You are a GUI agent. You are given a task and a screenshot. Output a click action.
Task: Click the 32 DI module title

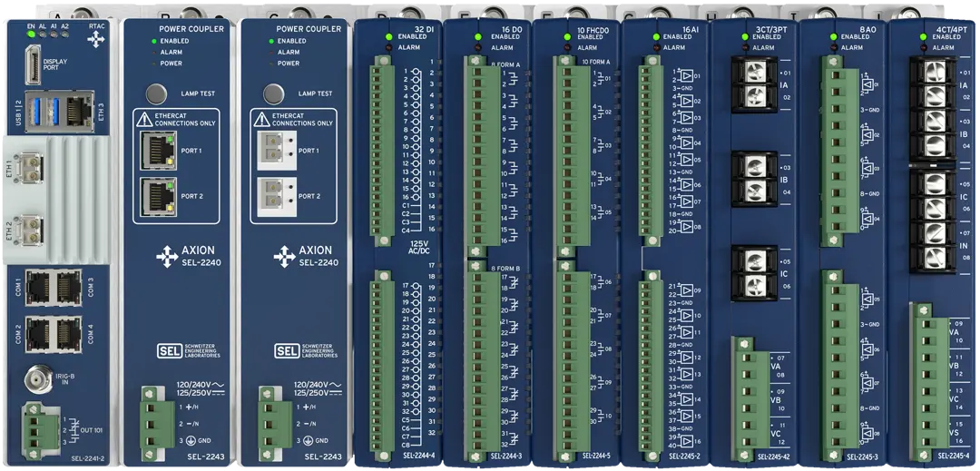pos(425,29)
